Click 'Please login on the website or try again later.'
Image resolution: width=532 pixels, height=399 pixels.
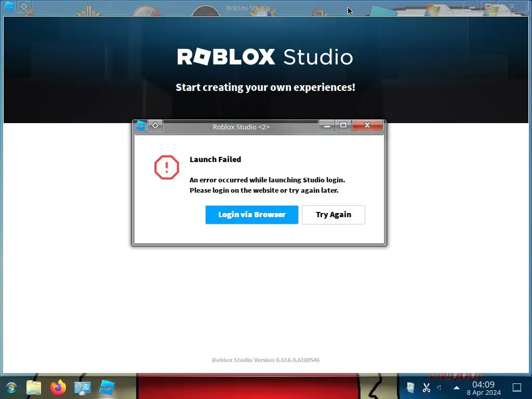click(264, 190)
